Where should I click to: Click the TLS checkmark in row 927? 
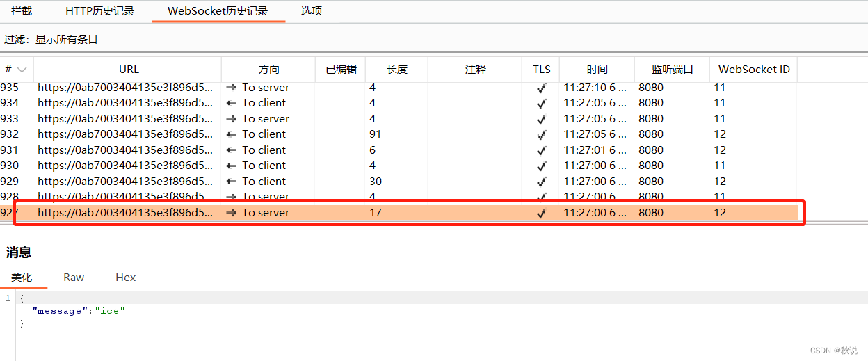click(x=542, y=213)
